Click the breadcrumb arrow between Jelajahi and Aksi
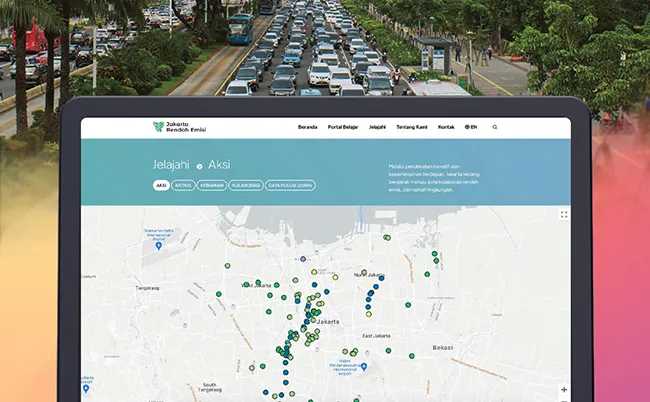The image size is (650, 402). [199, 166]
